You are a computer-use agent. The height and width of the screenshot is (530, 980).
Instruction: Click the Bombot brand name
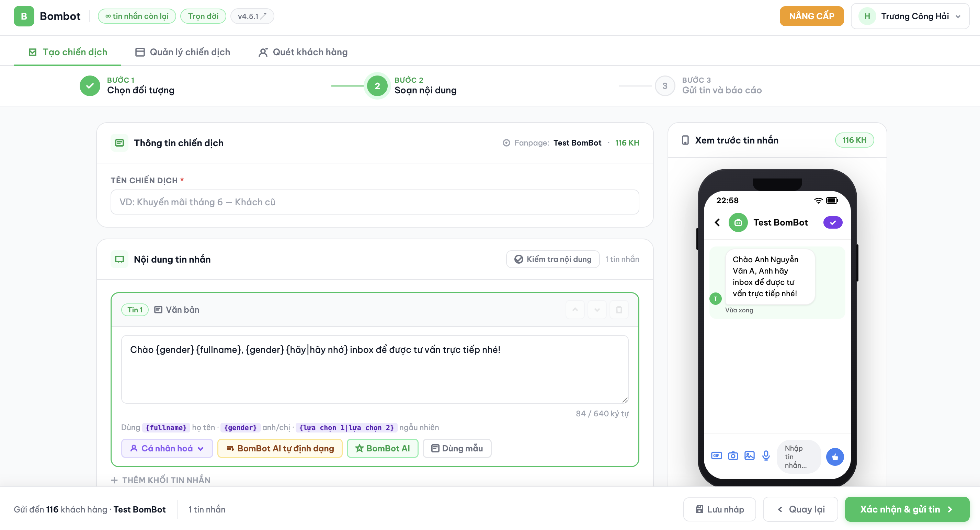pos(60,16)
